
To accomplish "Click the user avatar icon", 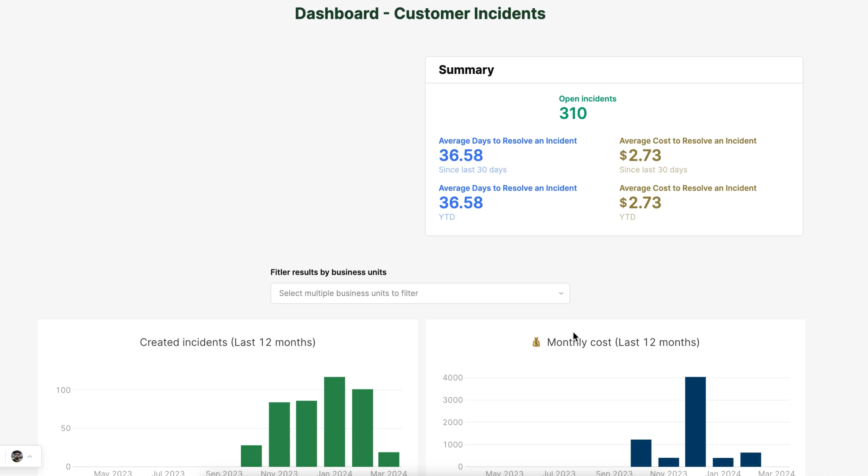I will pos(17,456).
